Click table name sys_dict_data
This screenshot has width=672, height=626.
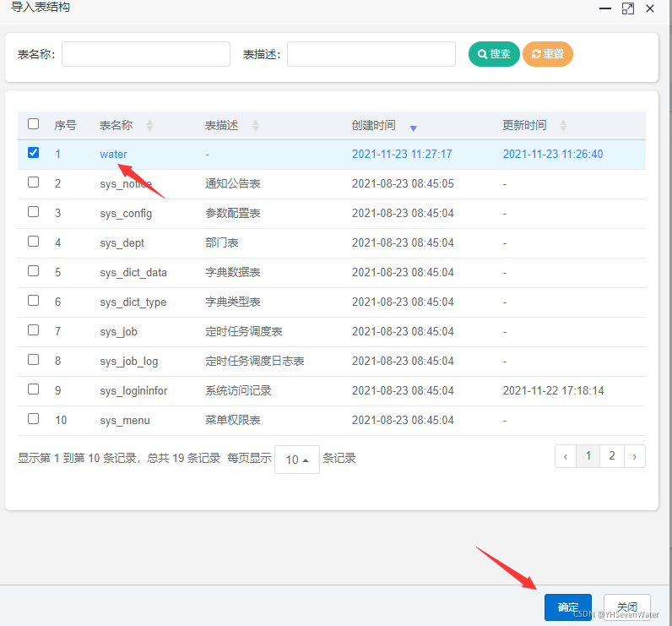133,273
